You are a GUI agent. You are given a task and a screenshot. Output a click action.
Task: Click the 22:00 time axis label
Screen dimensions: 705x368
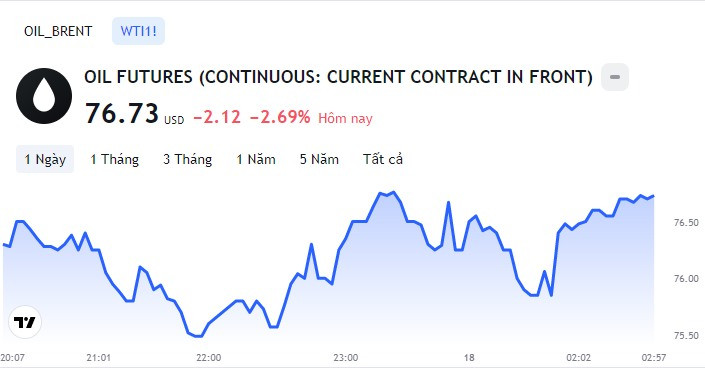[x=209, y=358]
